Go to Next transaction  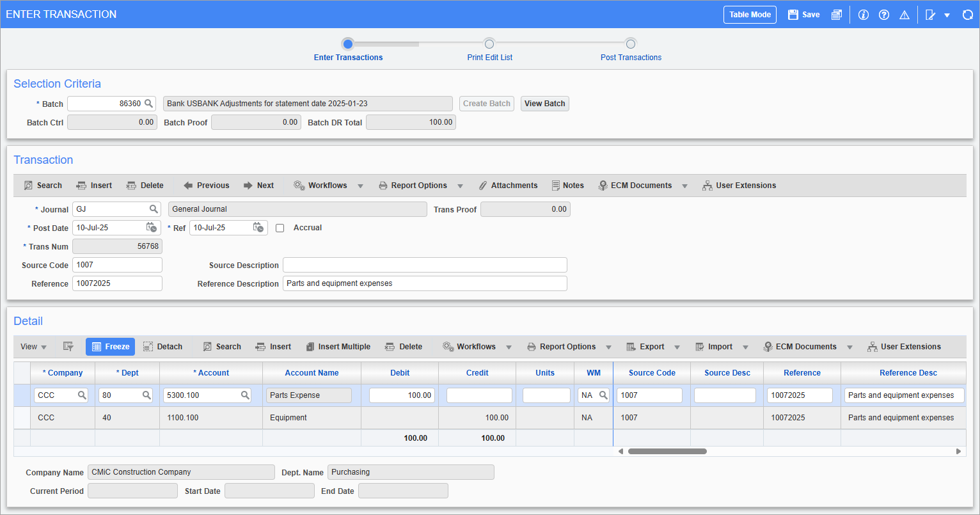[258, 186]
